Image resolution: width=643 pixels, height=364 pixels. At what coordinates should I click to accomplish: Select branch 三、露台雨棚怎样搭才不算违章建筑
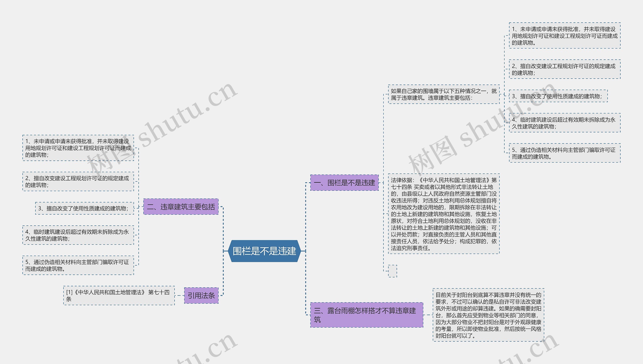[367, 315]
